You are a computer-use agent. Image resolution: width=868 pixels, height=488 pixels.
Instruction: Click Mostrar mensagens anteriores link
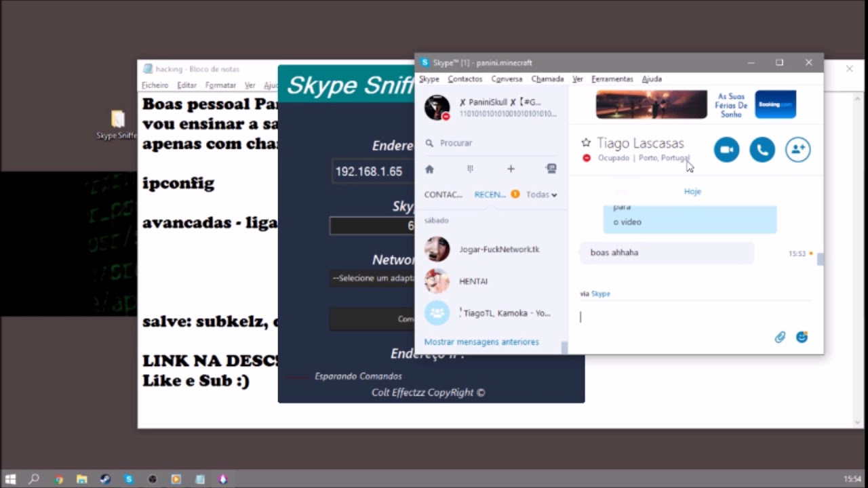point(481,342)
